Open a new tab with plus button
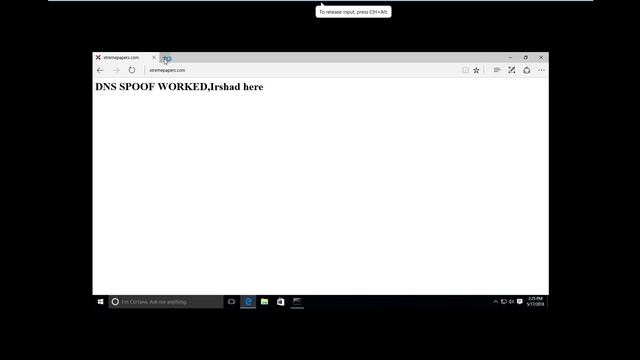The height and width of the screenshot is (360, 640). [x=167, y=58]
